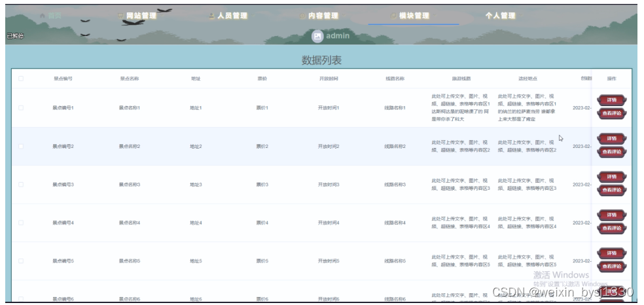Select cell 线路名称2
This screenshot has width=644, height=305.
395,146
